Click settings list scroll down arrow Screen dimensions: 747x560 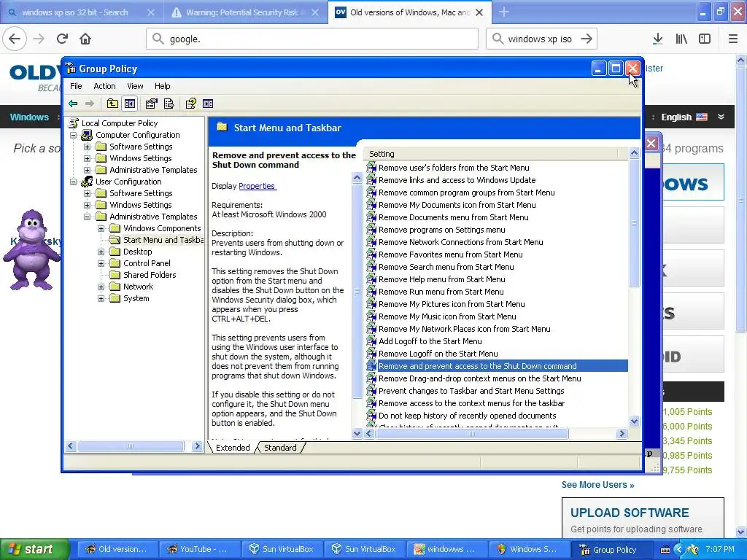(x=634, y=421)
